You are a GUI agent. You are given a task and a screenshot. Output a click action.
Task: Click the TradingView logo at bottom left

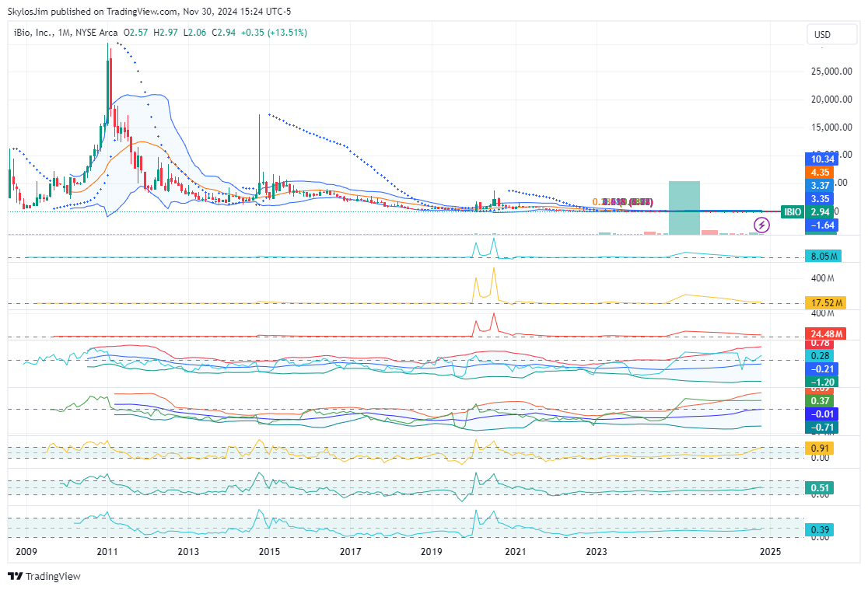(x=44, y=576)
